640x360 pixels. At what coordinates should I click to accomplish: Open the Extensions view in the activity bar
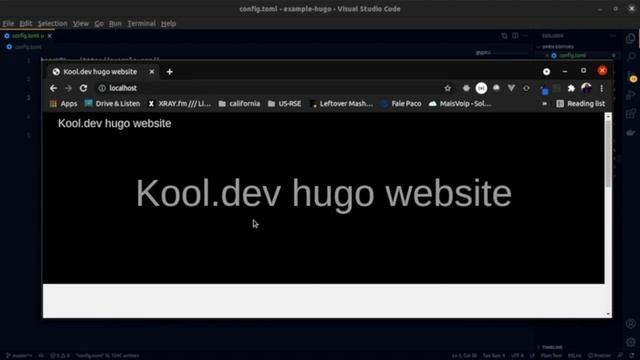coord(631,114)
